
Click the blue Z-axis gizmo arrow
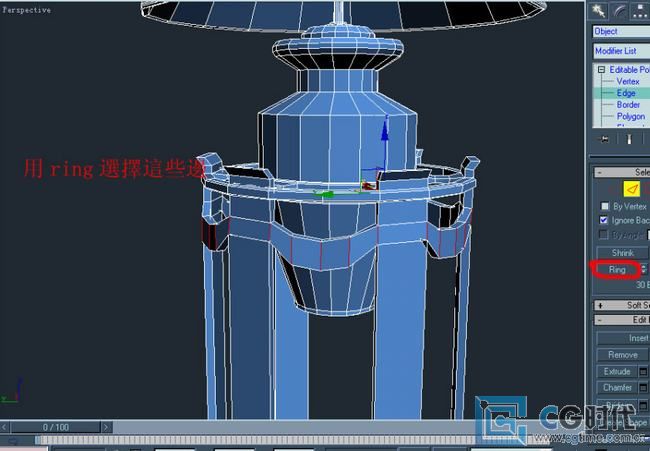(x=385, y=131)
